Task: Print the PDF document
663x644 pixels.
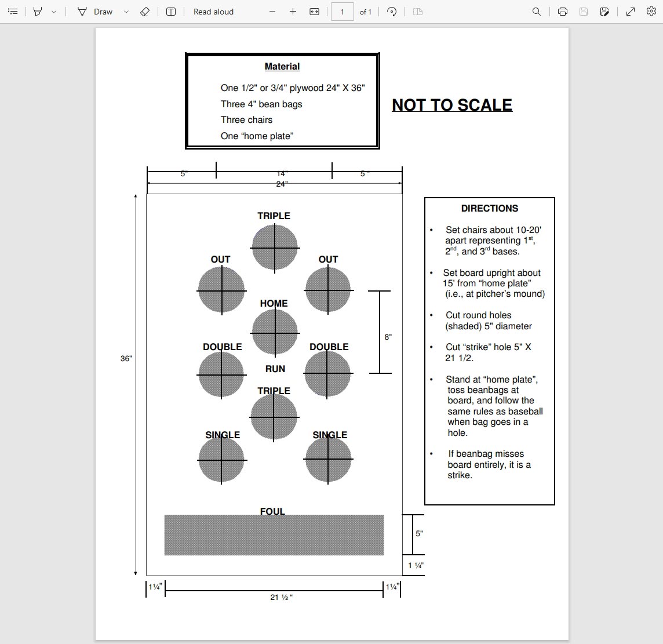Action: 562,12
